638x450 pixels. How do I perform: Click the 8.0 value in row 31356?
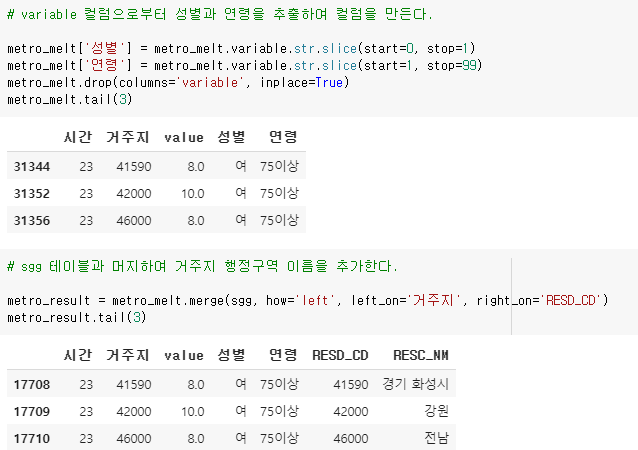(x=196, y=221)
